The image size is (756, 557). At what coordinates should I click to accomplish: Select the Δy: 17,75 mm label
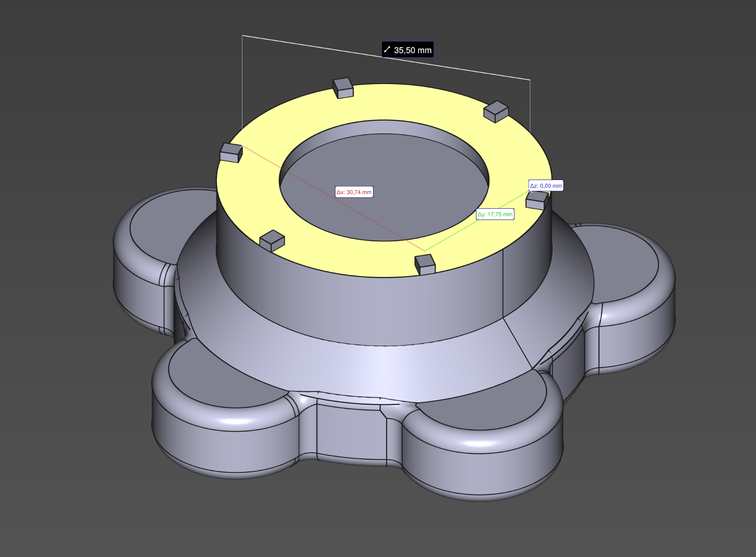495,214
